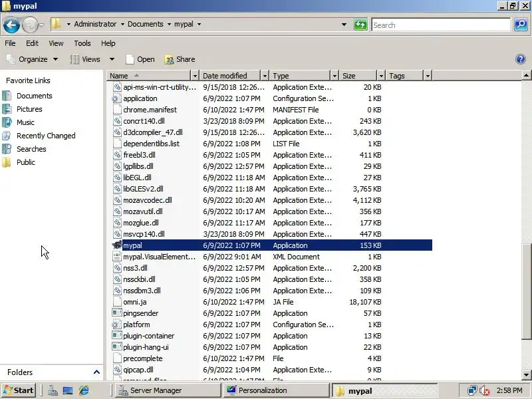
Task: Open the Size column dropdown arrow
Action: tap(381, 76)
